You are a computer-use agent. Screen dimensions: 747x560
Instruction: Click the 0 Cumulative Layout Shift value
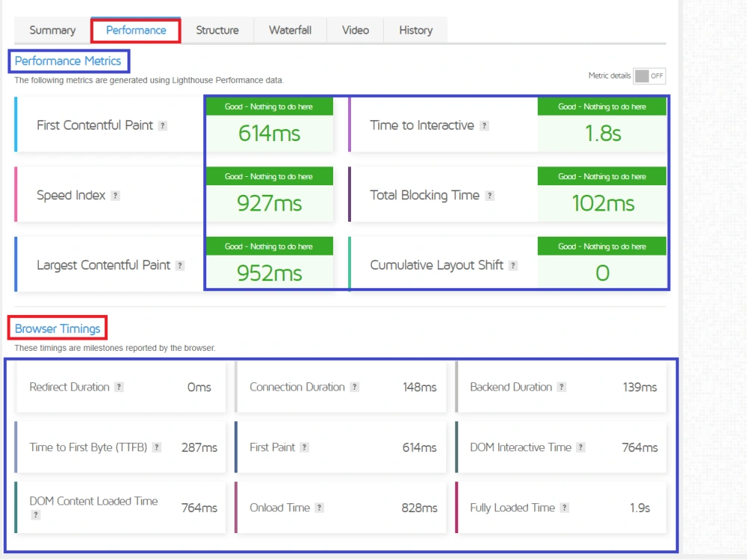[602, 273]
